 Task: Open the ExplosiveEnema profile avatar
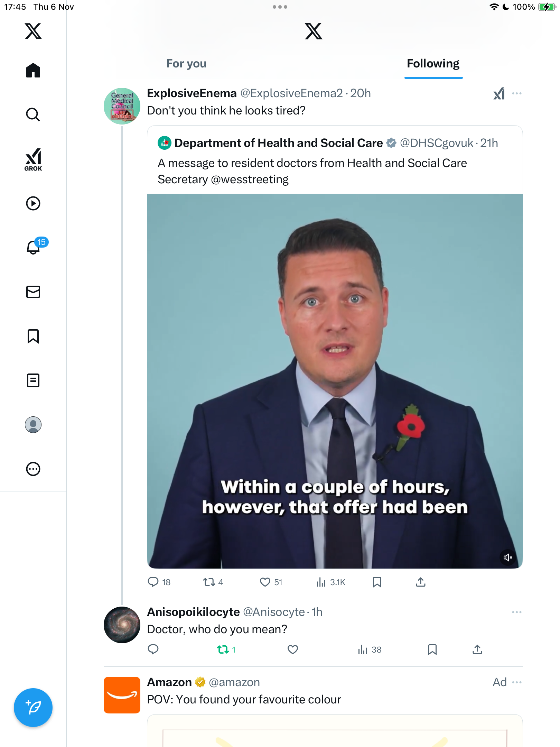pyautogui.click(x=122, y=106)
